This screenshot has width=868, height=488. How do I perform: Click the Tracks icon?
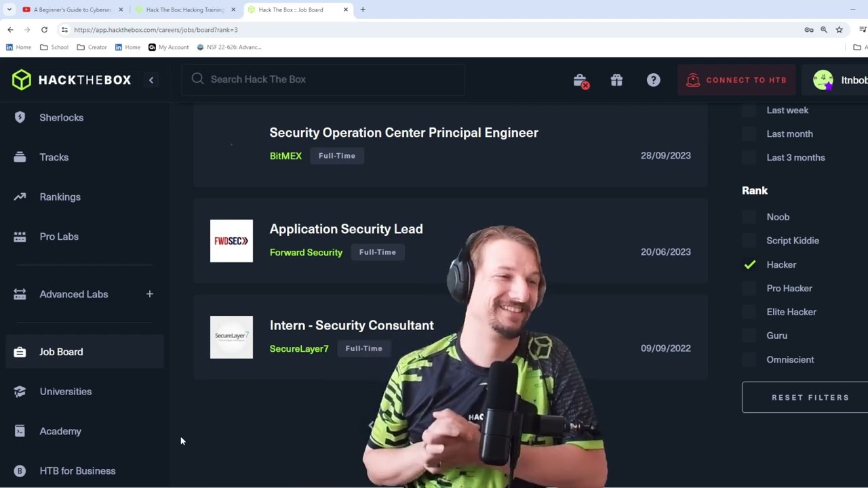(20, 157)
